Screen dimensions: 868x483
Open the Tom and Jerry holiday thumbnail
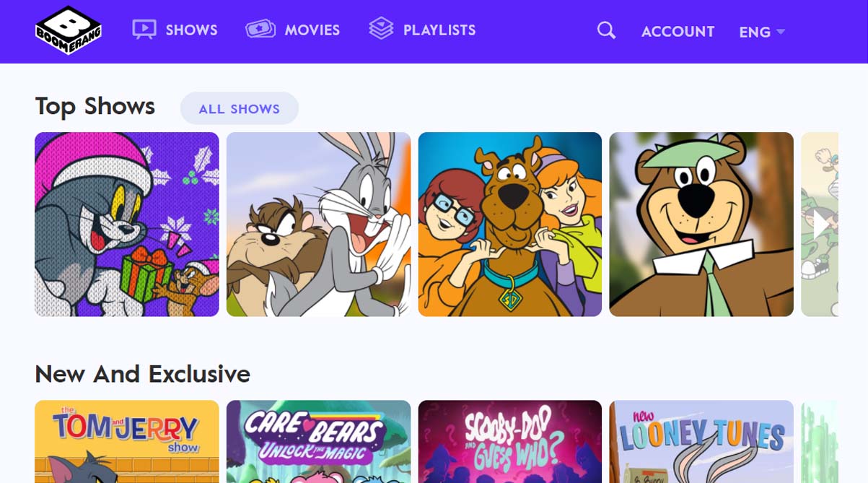pos(127,225)
